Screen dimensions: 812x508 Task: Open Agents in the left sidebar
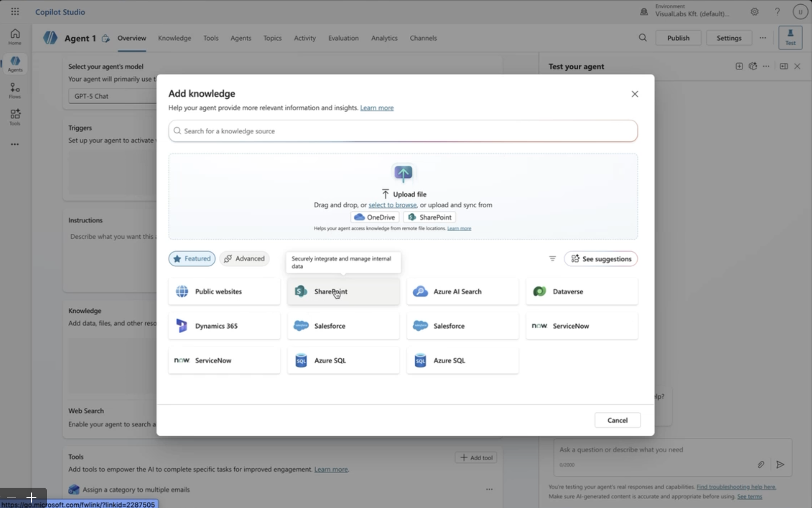pyautogui.click(x=15, y=64)
